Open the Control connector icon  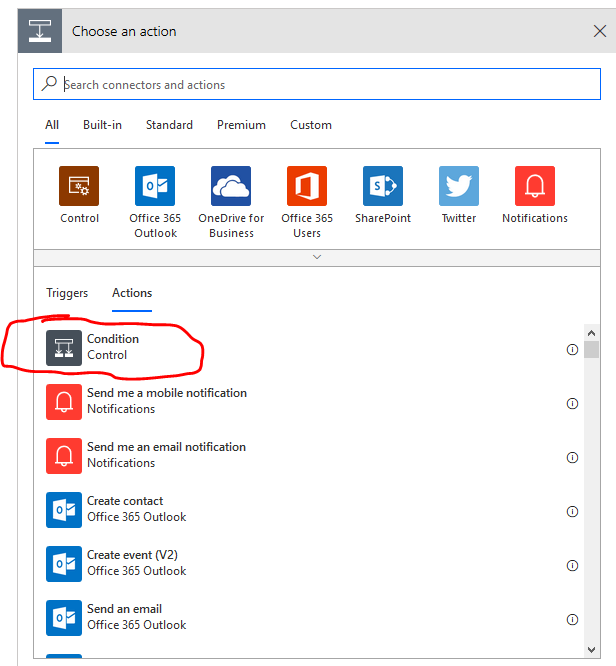(x=79, y=186)
